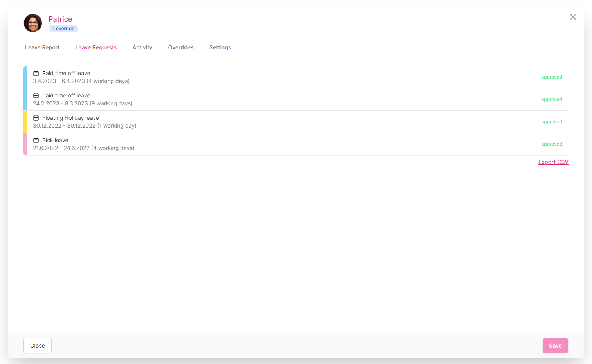Click the Export CSV link
This screenshot has width=592, height=364.
pos(553,162)
